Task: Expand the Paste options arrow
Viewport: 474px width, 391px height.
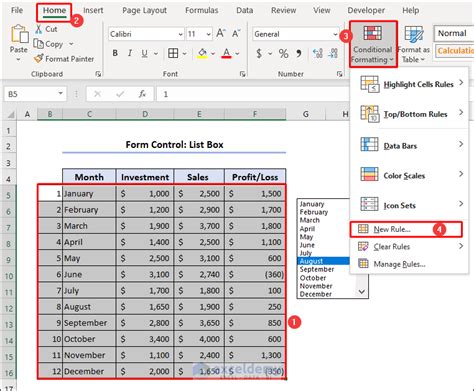Action: pos(18,59)
